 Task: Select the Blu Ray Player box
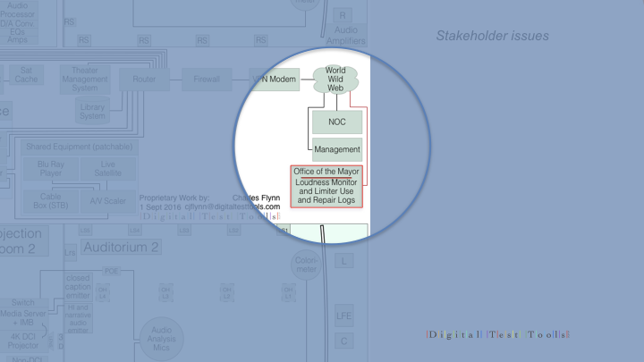pos(51,169)
